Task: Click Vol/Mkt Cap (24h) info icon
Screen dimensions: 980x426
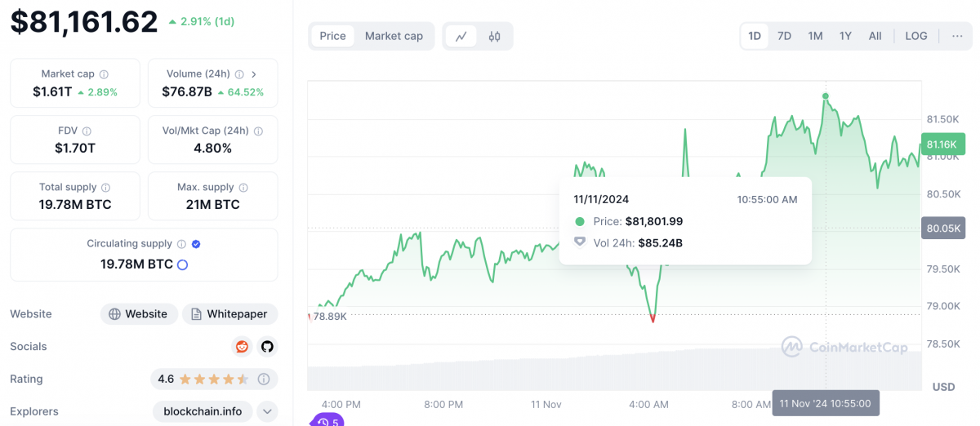Action: tap(257, 131)
